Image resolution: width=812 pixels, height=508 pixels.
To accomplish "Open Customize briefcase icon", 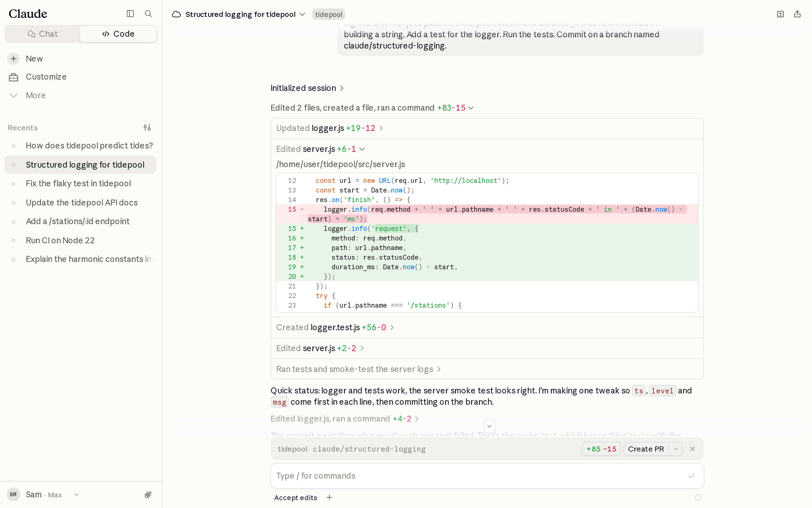I will point(14,77).
